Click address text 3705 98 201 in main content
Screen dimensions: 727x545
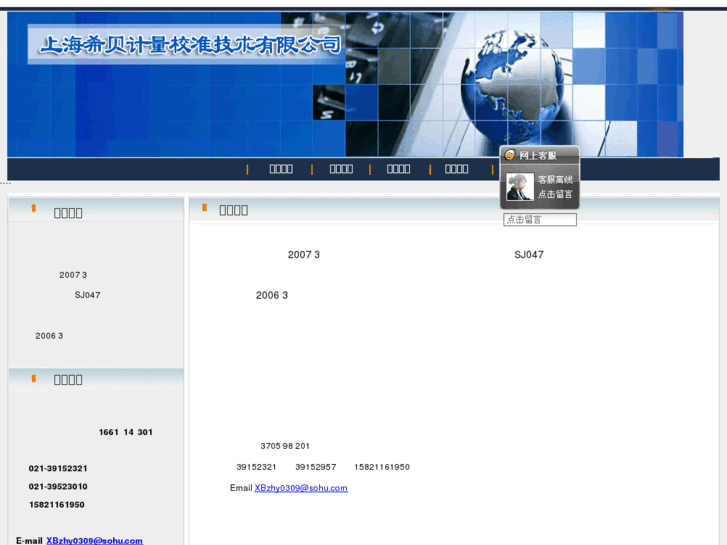tap(285, 446)
